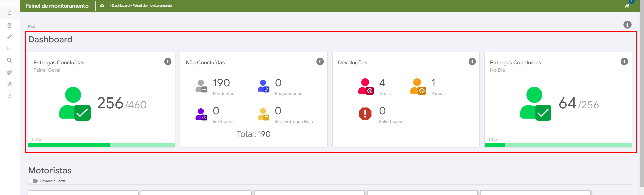
Task: Click the No Dia 14% progress bar
Action: pyautogui.click(x=558, y=145)
